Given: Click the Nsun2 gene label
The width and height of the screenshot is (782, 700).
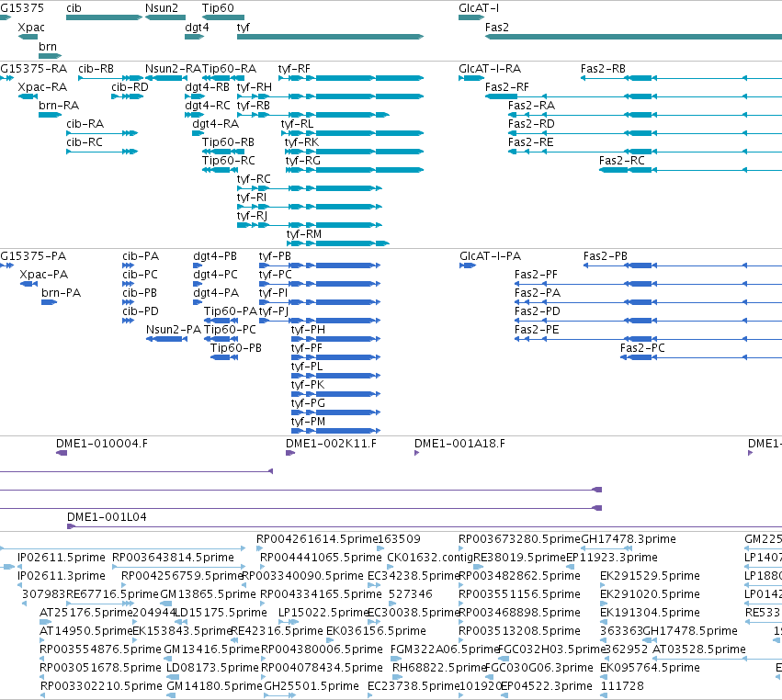Looking at the screenshot, I should click(x=162, y=8).
